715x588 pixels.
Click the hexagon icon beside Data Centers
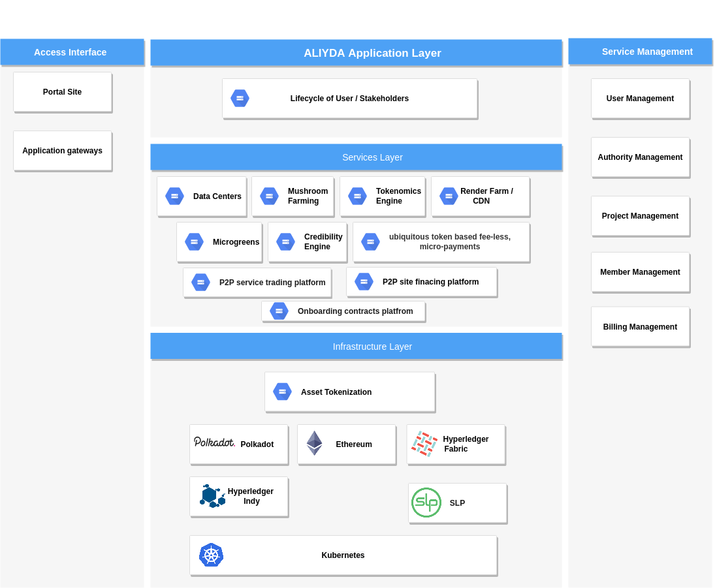[x=174, y=196]
